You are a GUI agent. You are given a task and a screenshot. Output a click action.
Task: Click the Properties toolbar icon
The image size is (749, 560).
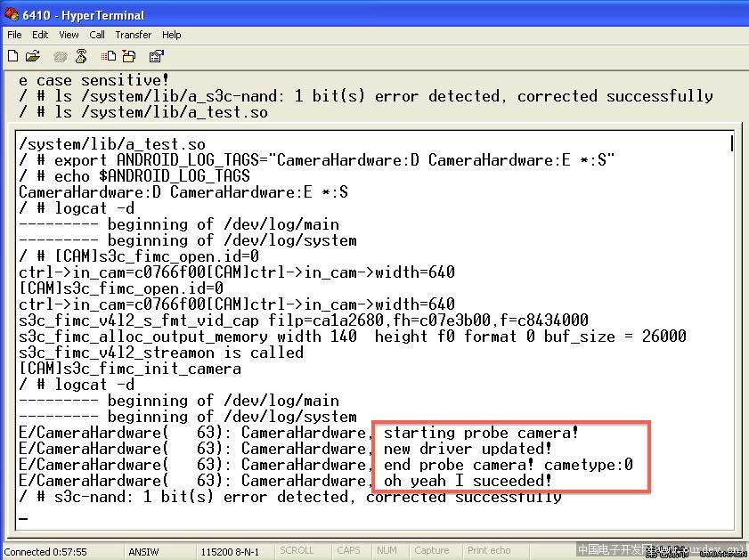[x=156, y=56]
